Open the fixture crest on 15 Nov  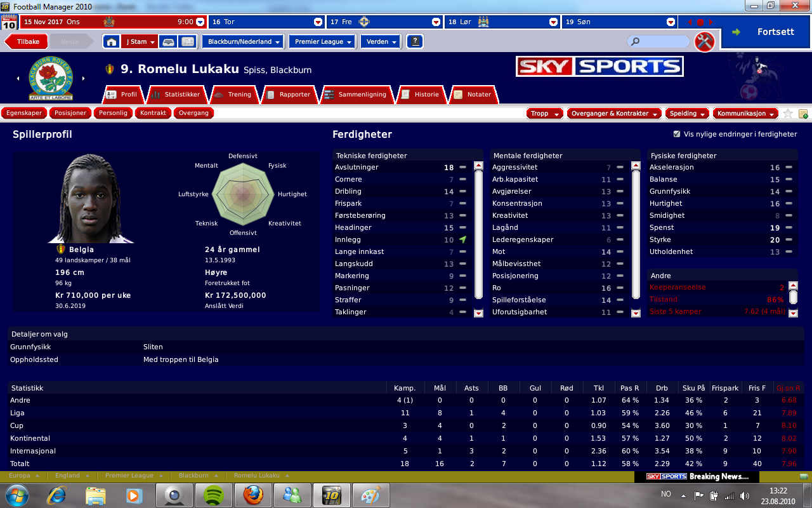pos(108,22)
